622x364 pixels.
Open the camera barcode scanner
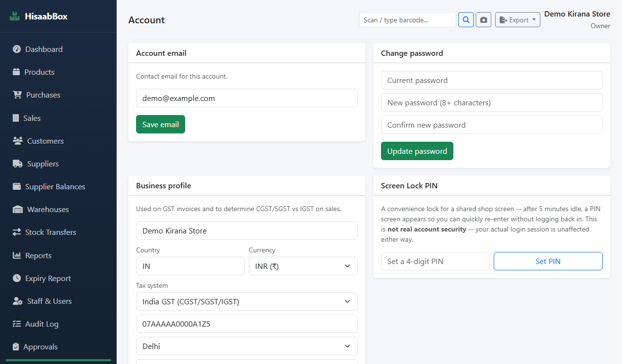coord(484,20)
